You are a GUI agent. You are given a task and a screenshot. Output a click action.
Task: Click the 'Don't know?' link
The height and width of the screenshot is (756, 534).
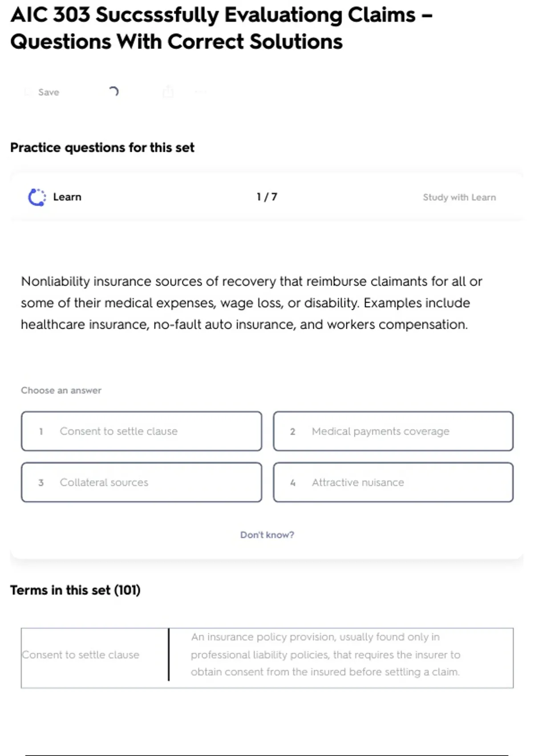(x=267, y=535)
